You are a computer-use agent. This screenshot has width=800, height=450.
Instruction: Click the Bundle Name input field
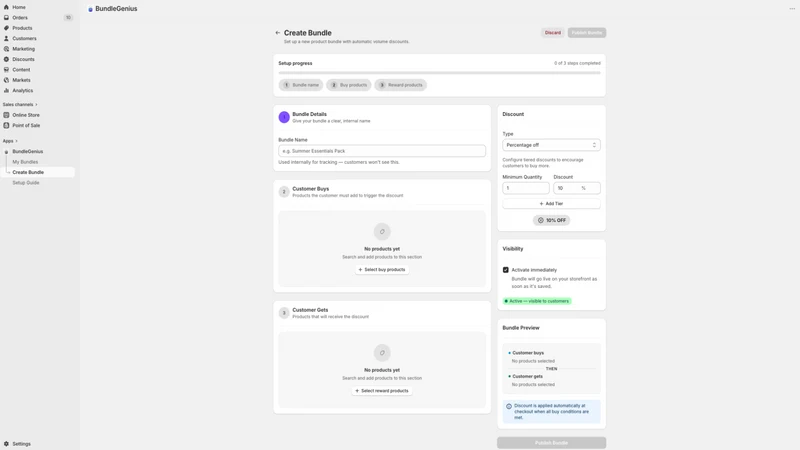pos(382,151)
